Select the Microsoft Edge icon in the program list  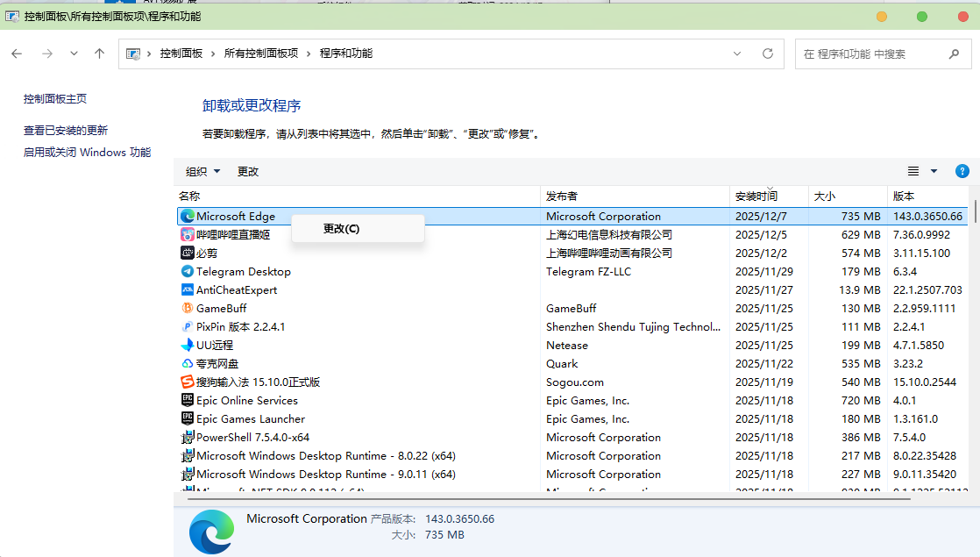187,216
